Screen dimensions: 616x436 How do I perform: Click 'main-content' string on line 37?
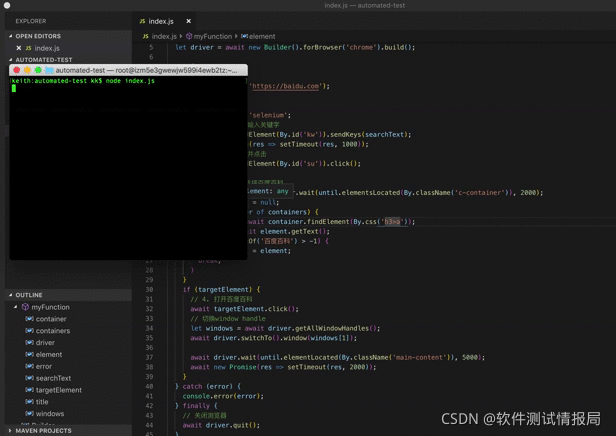click(x=419, y=357)
